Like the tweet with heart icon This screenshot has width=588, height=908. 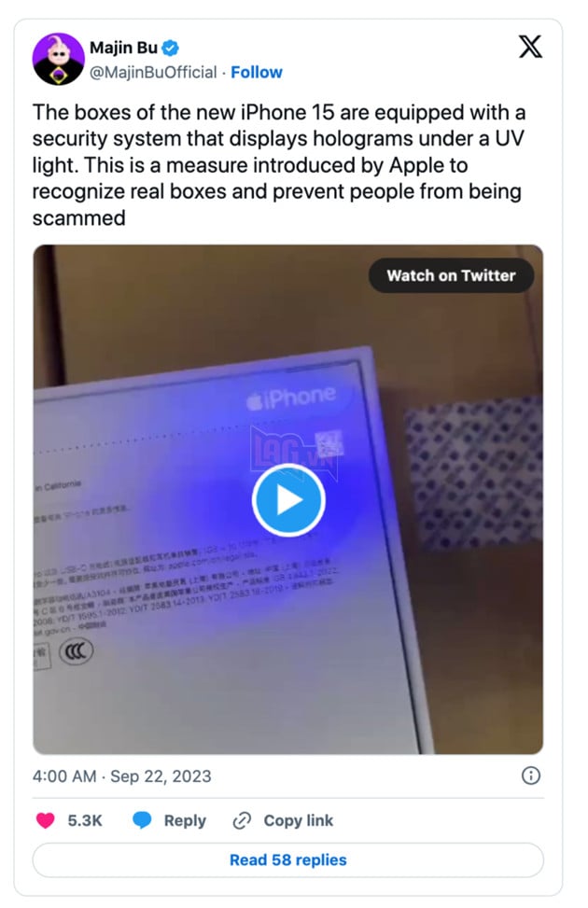(45, 820)
